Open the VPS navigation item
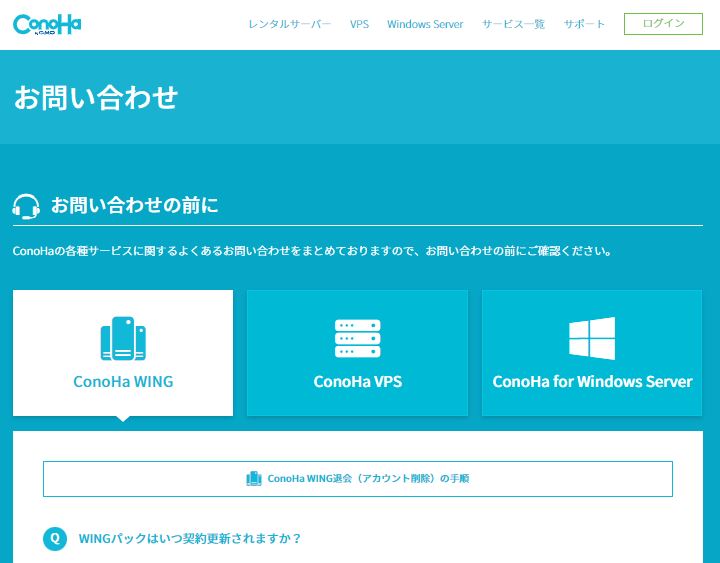This screenshot has height=563, width=720. [x=359, y=24]
